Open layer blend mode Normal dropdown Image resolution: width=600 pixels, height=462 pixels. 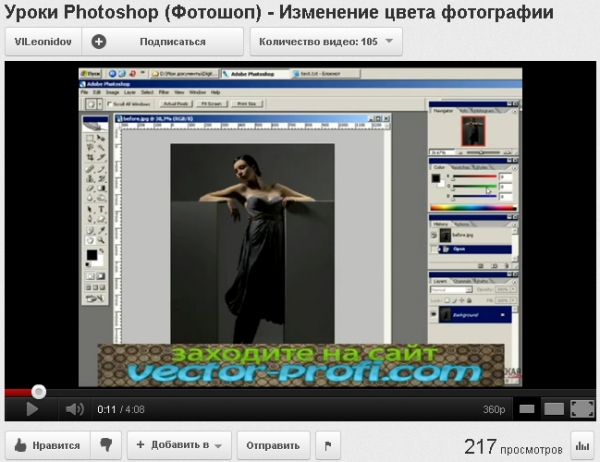click(x=452, y=290)
